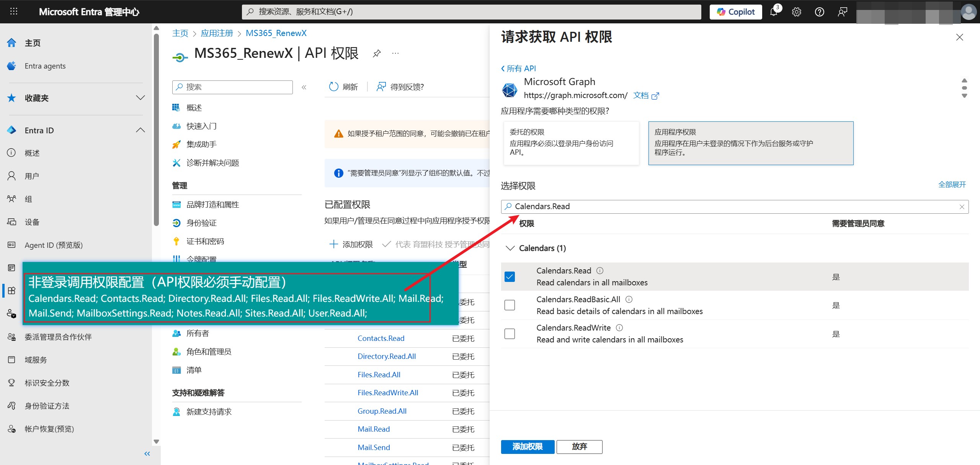The image size is (980, 465).
Task: Open the app launcher waffle menu
Action: pos(14,11)
